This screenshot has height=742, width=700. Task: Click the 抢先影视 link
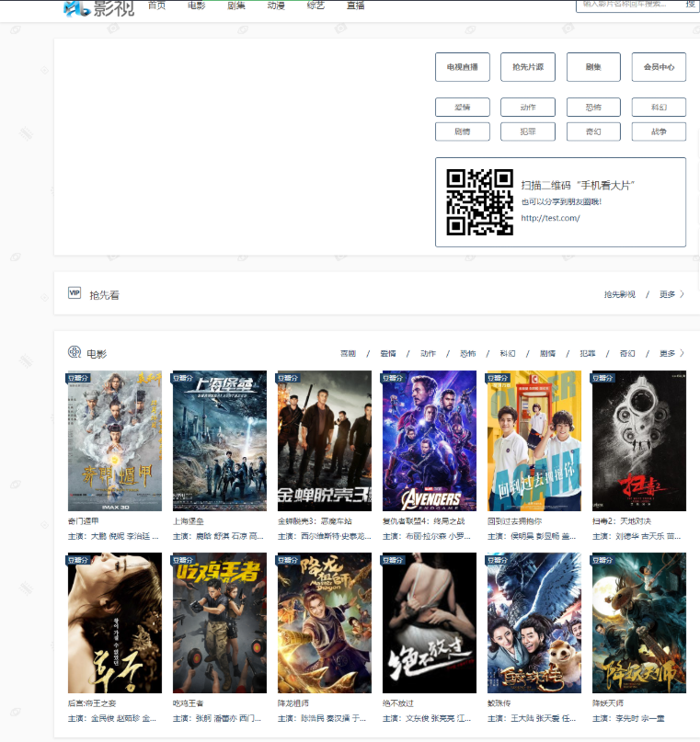(619, 295)
